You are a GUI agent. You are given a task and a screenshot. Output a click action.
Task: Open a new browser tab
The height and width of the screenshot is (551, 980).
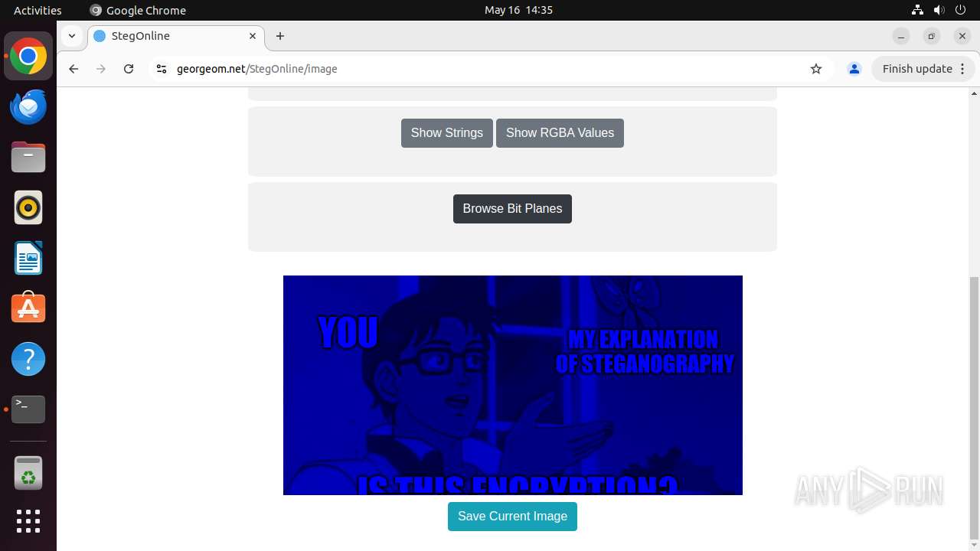tap(280, 36)
